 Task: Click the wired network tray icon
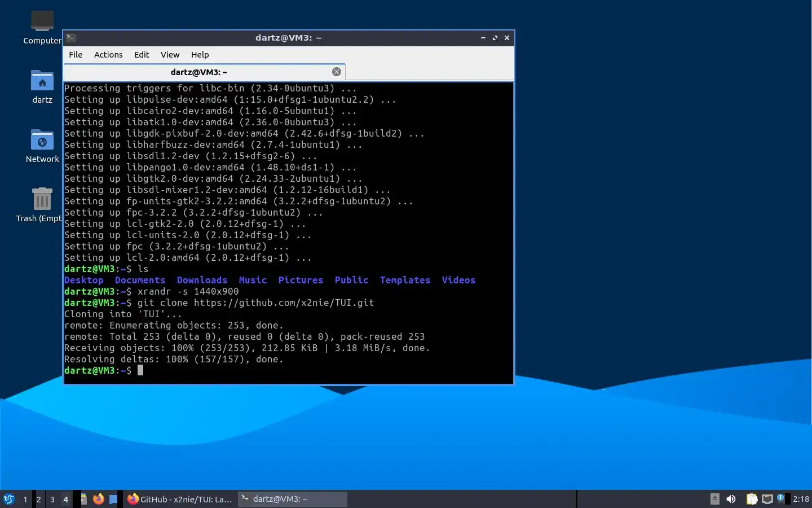pos(767,499)
